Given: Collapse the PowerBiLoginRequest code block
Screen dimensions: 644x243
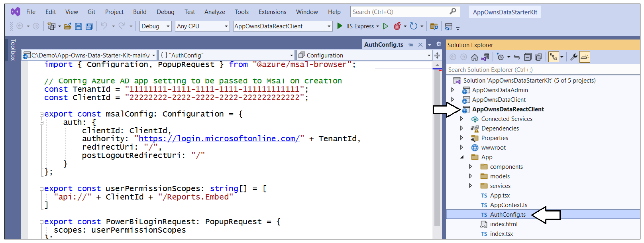Looking at the screenshot, I should point(41,222).
